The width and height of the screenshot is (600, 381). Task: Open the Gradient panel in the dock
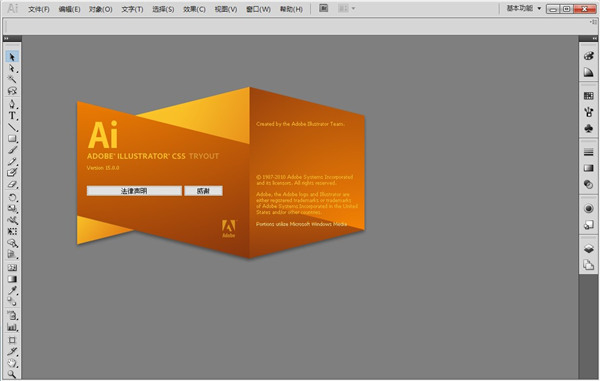click(589, 168)
